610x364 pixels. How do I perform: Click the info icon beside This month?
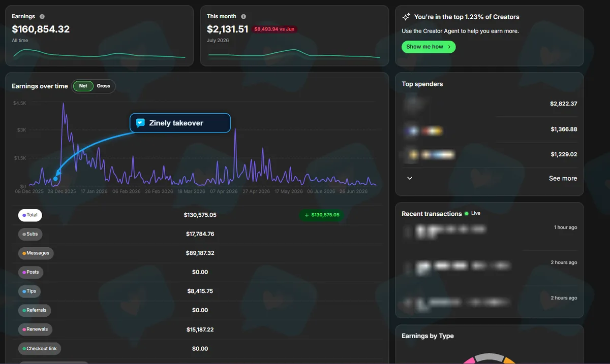pos(243,17)
